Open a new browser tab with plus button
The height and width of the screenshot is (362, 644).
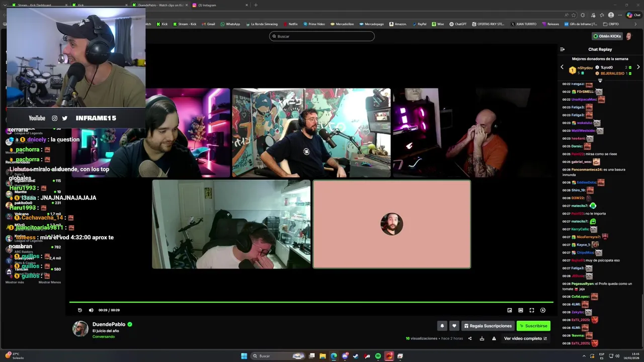pyautogui.click(x=256, y=5)
